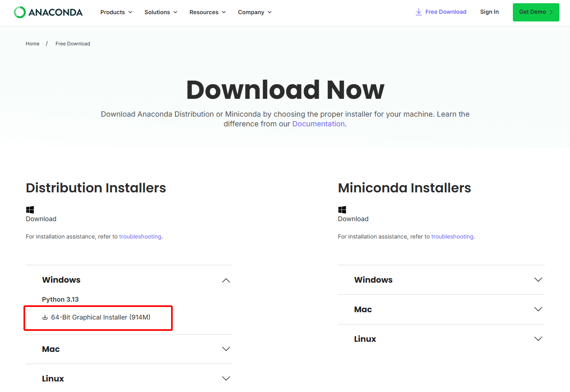Click Sign In

(489, 12)
